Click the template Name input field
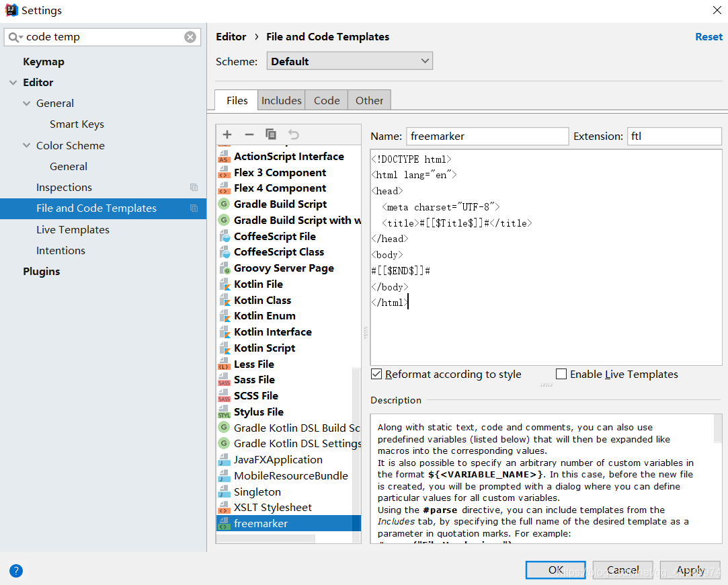 [x=487, y=136]
